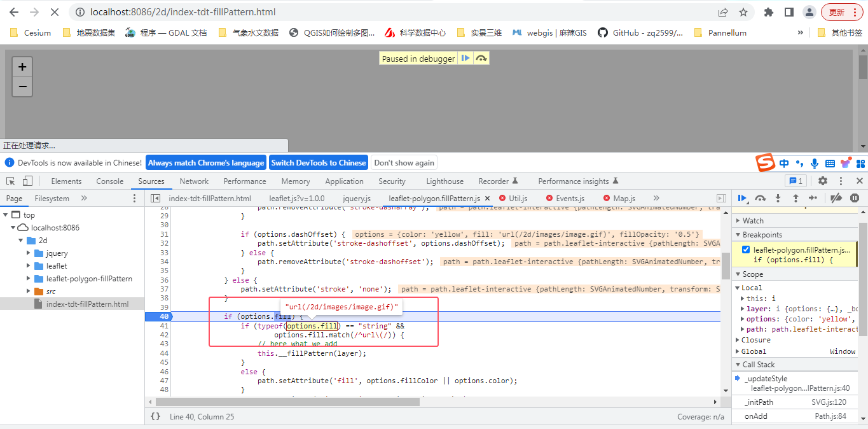Step out of current function icon
Screen dimensions: 868x429
pyautogui.click(x=795, y=198)
